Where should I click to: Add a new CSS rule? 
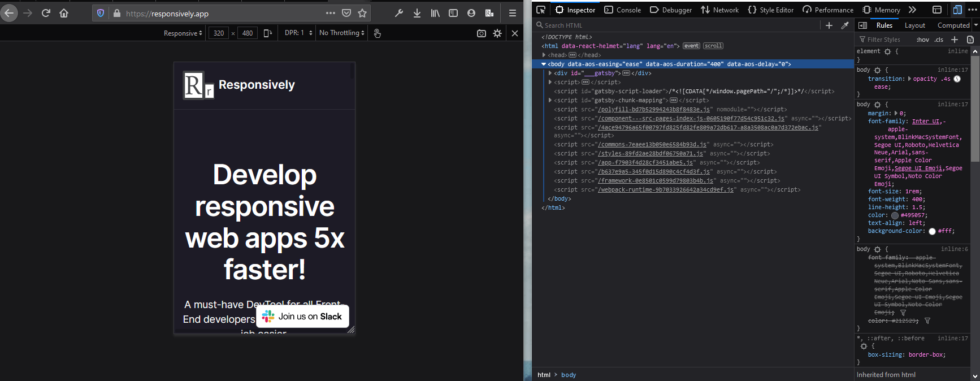(x=955, y=40)
